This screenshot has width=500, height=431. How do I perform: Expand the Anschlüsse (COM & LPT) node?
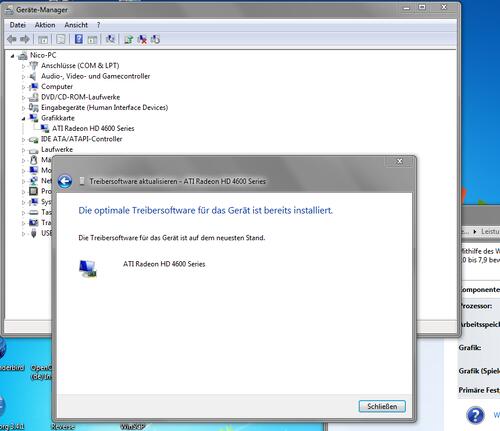click(x=23, y=66)
